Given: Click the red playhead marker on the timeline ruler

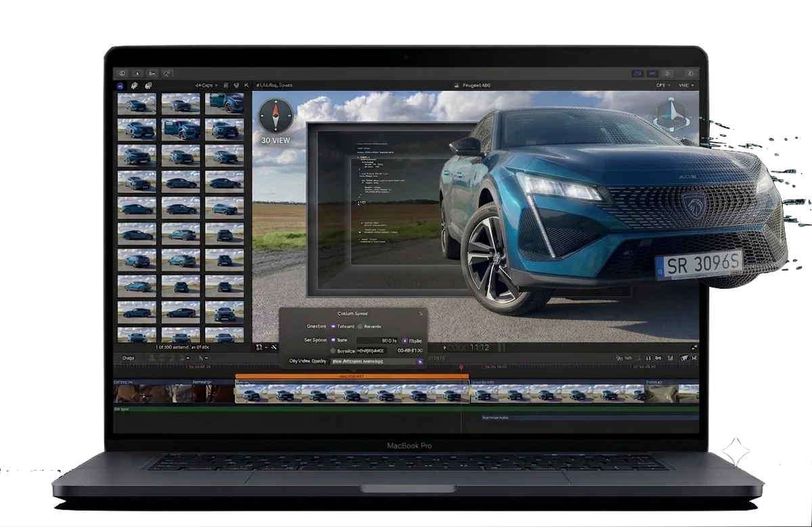Looking at the screenshot, I should (461, 368).
